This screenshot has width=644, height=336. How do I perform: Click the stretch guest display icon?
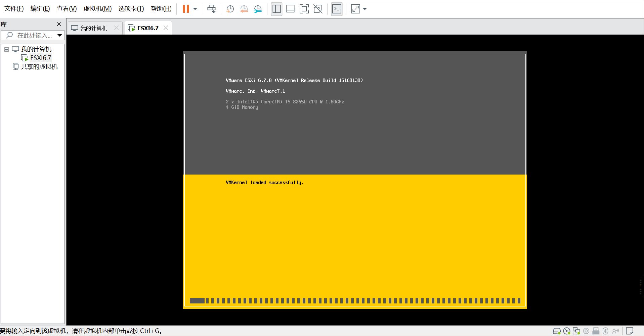tap(355, 9)
